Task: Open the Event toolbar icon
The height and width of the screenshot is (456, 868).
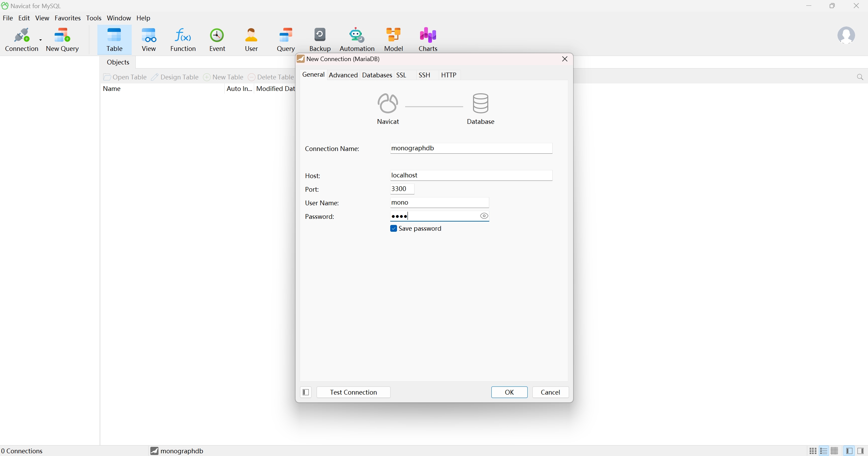Action: tap(217, 40)
